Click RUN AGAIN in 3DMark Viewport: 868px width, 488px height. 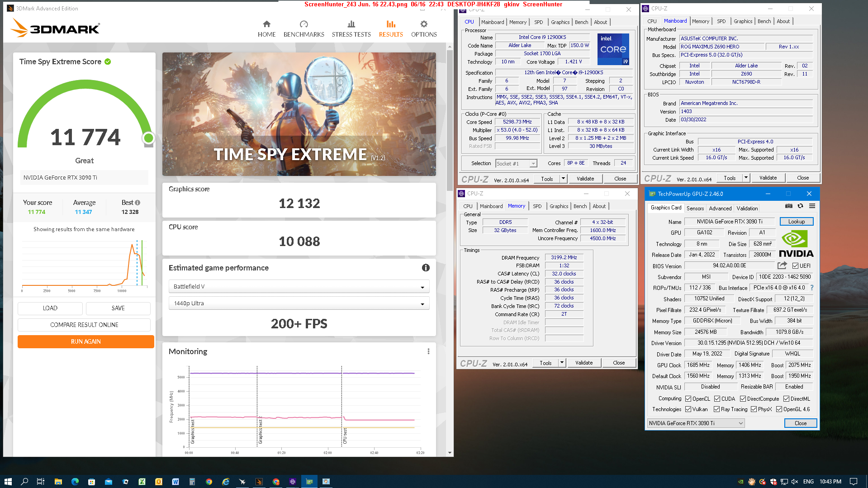pos(86,342)
